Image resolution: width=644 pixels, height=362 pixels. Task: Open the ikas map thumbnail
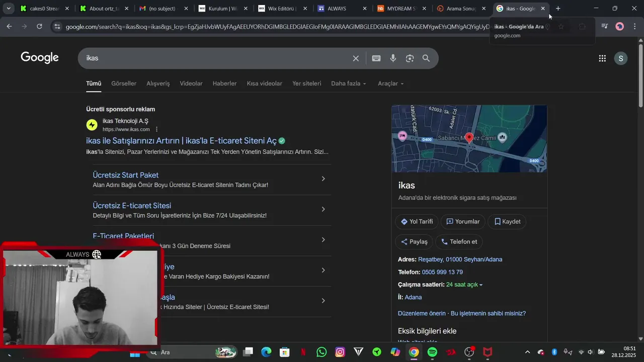click(x=469, y=139)
